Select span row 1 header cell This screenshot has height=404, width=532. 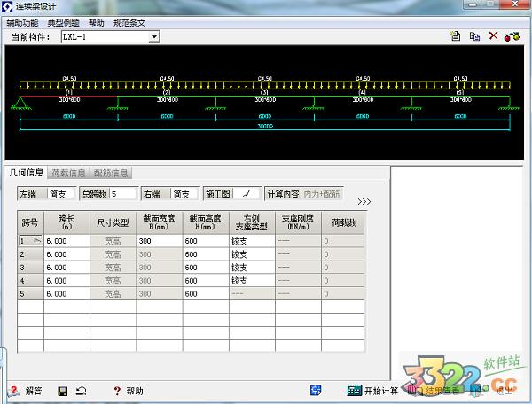[x=30, y=241]
